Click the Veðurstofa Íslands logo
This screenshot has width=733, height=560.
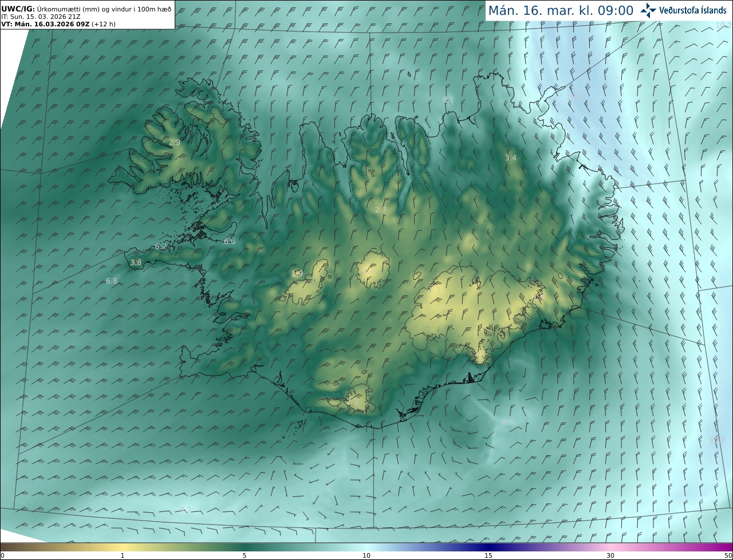[x=683, y=10]
